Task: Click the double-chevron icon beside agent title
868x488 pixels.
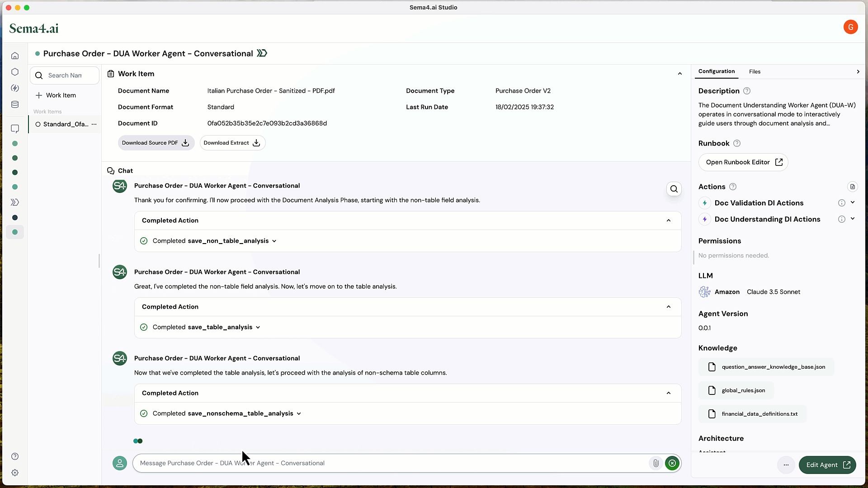Action: coord(262,53)
